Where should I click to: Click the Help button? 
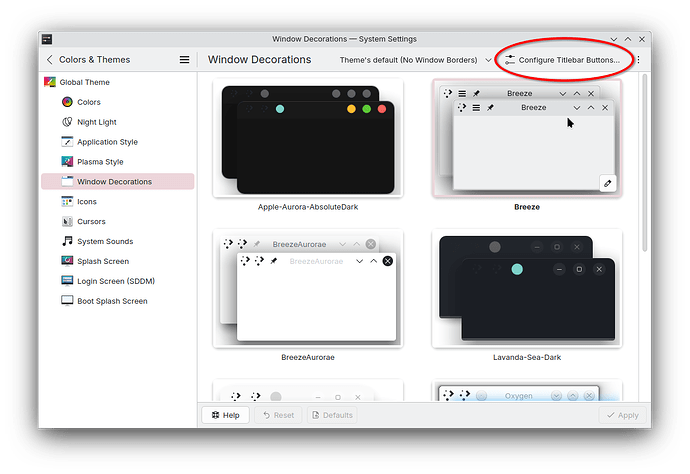225,415
